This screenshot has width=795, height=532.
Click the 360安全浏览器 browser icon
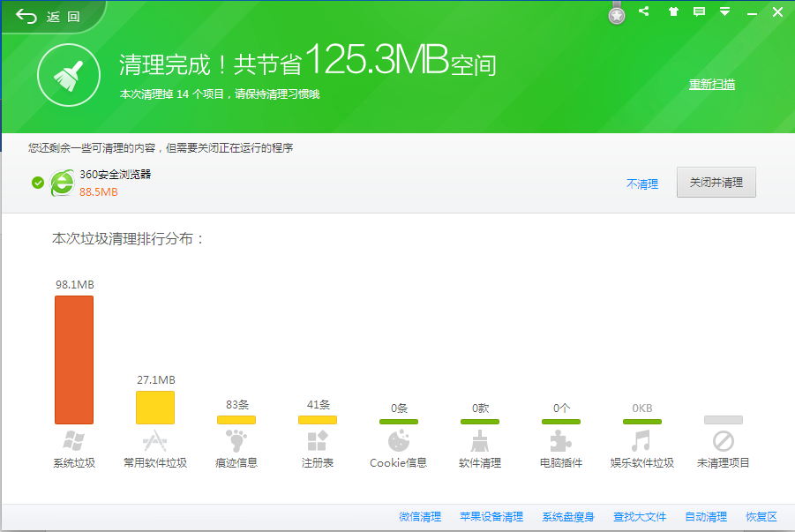pos(62,183)
